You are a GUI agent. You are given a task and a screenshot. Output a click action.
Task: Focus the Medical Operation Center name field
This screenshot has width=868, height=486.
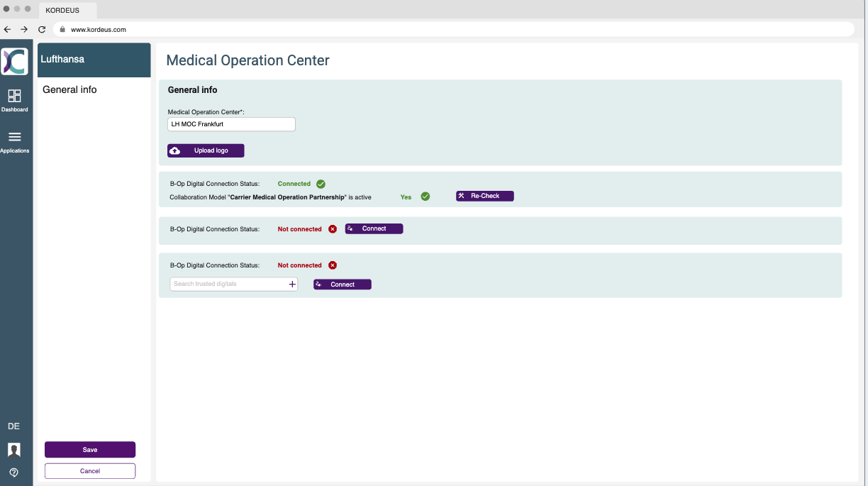pyautogui.click(x=231, y=124)
